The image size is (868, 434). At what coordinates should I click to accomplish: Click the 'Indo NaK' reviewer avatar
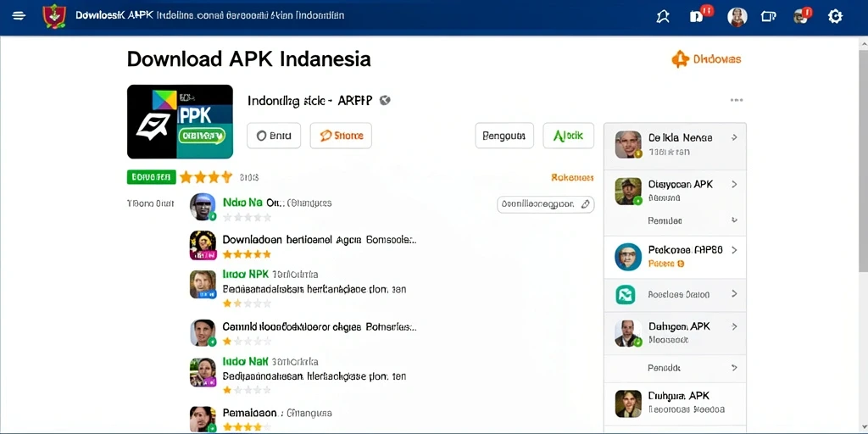point(203,372)
